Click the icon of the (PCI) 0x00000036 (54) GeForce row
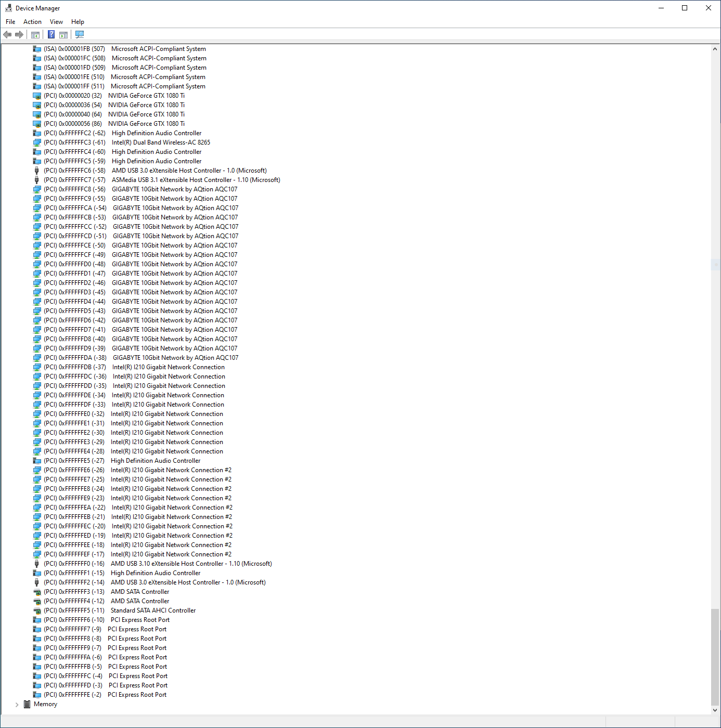The image size is (721, 728). (x=37, y=105)
